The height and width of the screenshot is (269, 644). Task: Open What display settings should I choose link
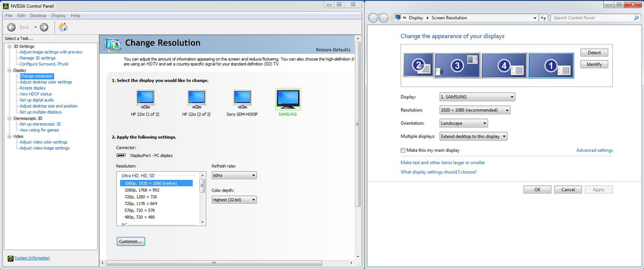point(439,172)
